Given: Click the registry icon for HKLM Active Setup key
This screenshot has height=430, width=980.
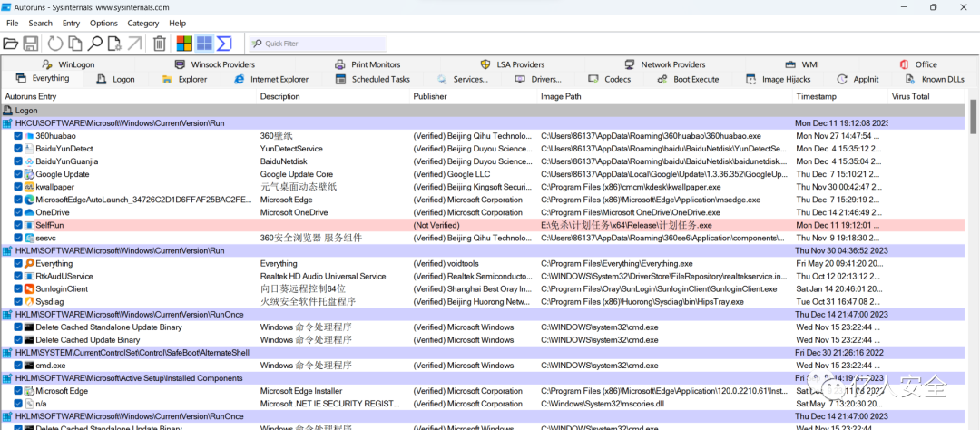Looking at the screenshot, I should tap(7, 378).
